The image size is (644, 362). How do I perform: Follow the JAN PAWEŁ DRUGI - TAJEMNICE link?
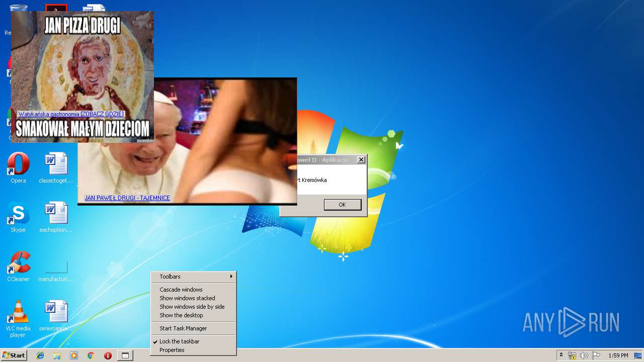point(127,198)
